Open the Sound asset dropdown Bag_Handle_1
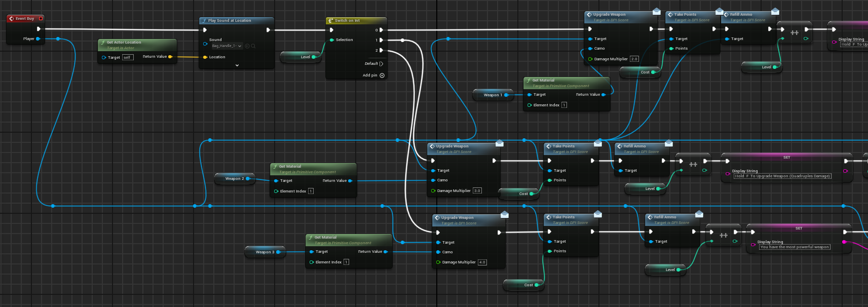This screenshot has width=868, height=307. click(x=226, y=46)
